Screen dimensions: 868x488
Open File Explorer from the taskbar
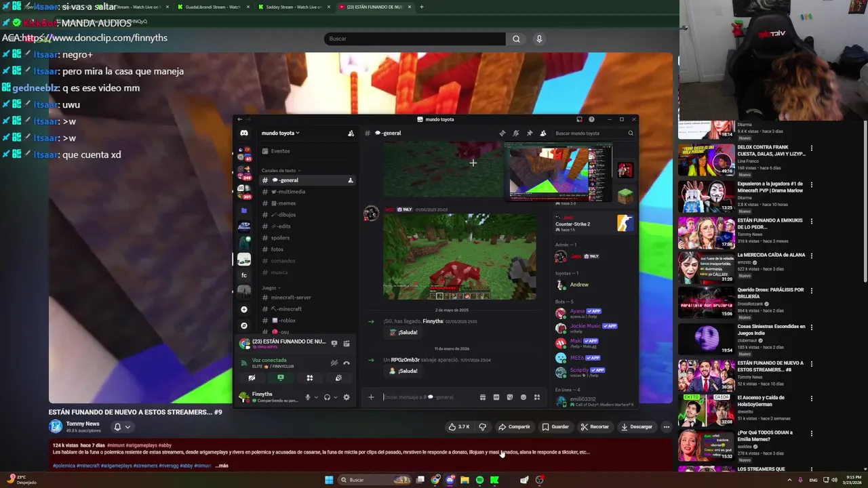pyautogui.click(x=465, y=480)
